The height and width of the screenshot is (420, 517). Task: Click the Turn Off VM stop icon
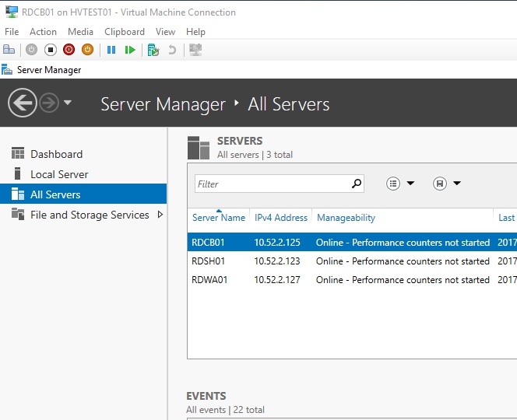[51, 50]
